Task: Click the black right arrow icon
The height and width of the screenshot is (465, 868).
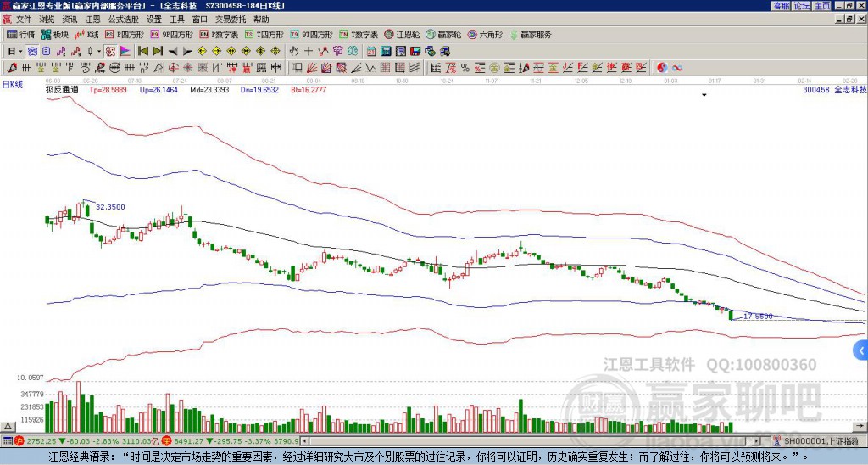Action: click(x=187, y=51)
